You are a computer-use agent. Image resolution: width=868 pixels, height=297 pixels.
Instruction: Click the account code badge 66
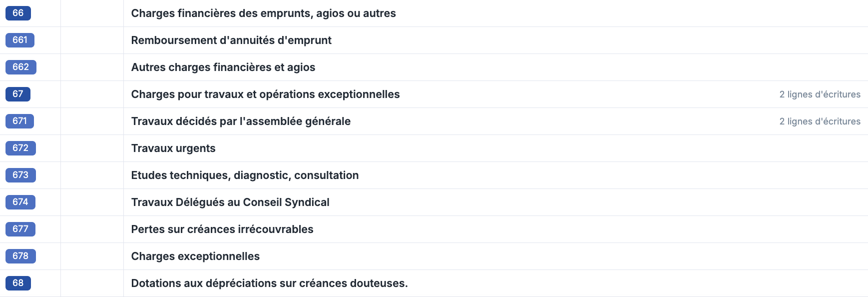18,13
